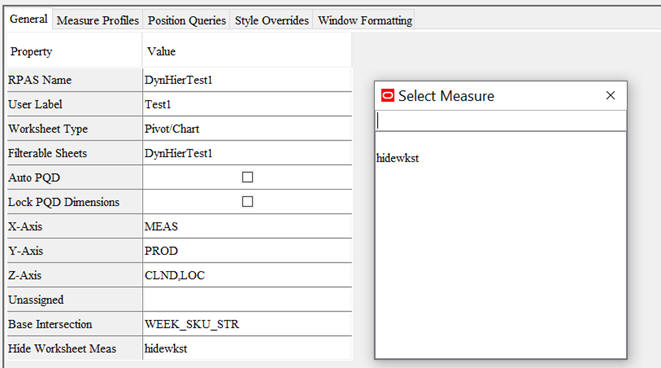Screen dimensions: 661x368
Task: Open the Measure Profiles tab
Action: pyautogui.click(x=98, y=20)
